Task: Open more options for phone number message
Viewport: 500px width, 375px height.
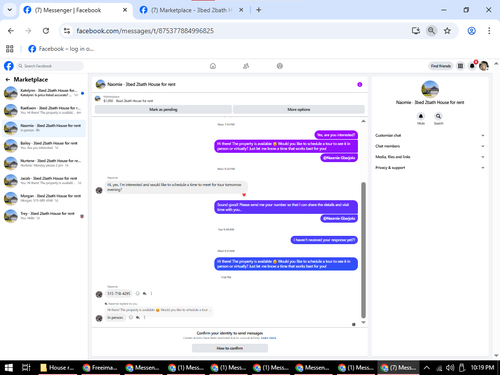Action: 151,293
